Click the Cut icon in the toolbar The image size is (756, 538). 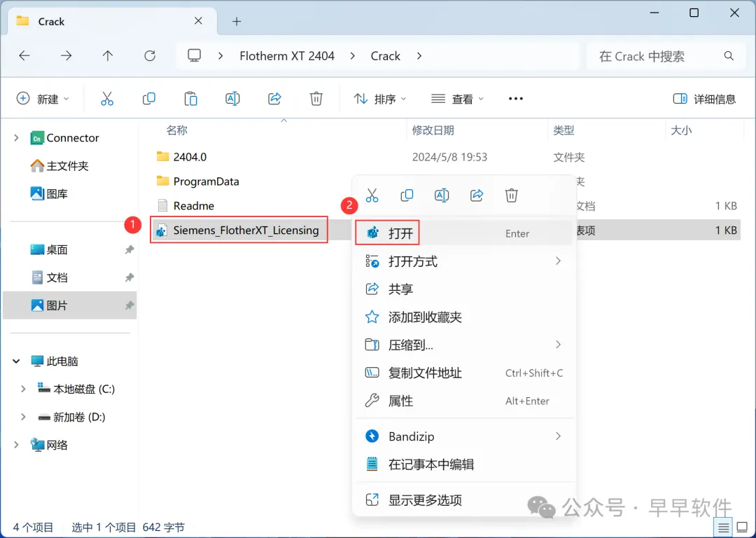[x=107, y=99]
